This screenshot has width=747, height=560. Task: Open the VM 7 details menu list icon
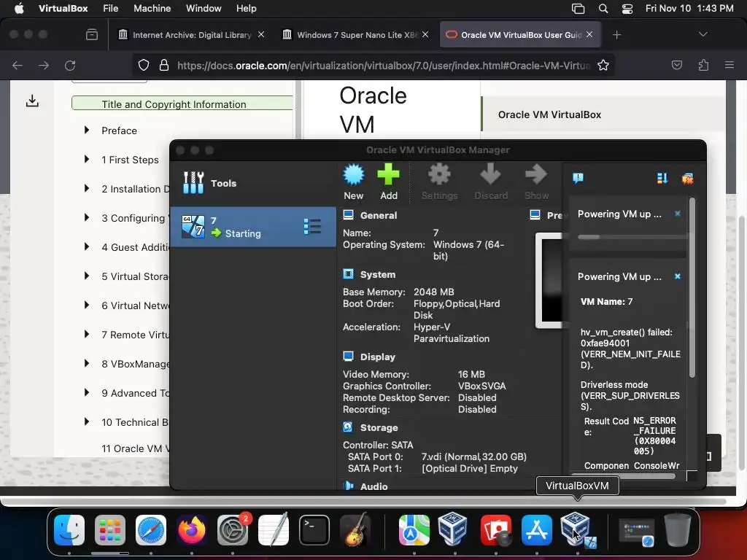click(x=312, y=227)
